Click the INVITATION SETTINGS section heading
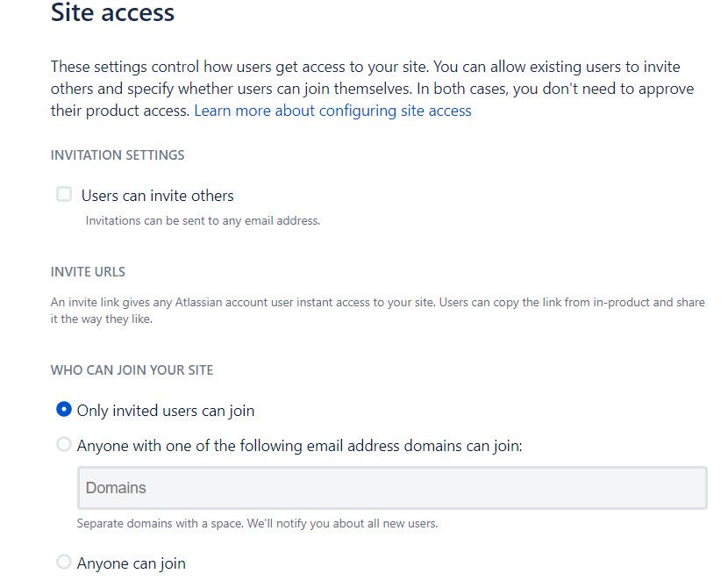Screen dimensions: 728x588 [118, 155]
